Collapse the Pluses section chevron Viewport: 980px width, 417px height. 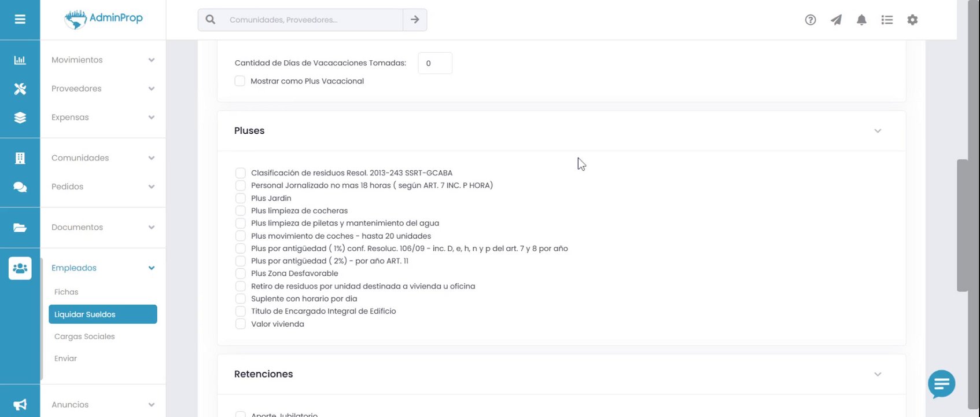coord(878,131)
